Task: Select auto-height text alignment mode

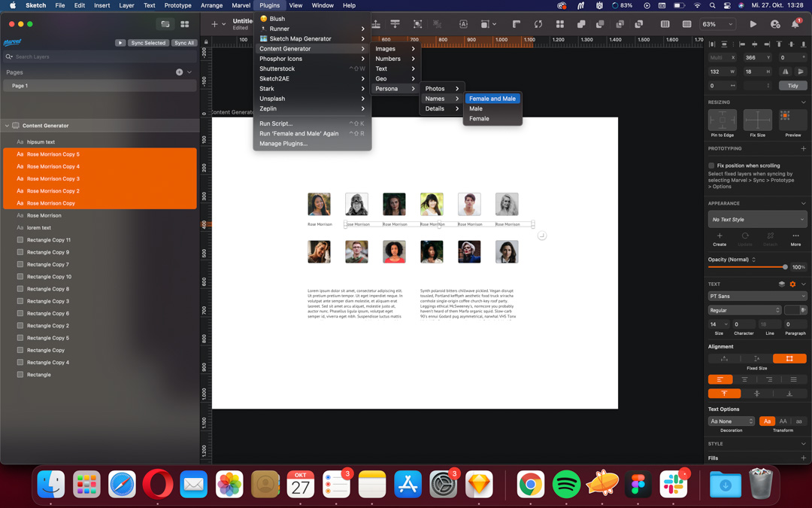Action: (x=756, y=358)
